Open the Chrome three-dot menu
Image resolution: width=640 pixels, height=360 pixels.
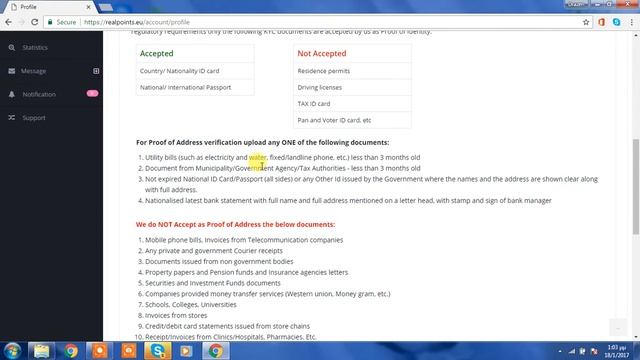click(x=631, y=22)
